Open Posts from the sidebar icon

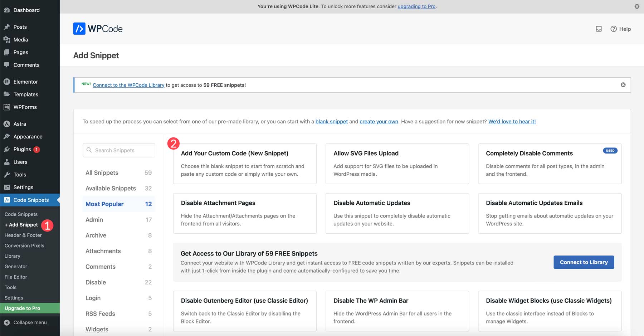(7, 27)
